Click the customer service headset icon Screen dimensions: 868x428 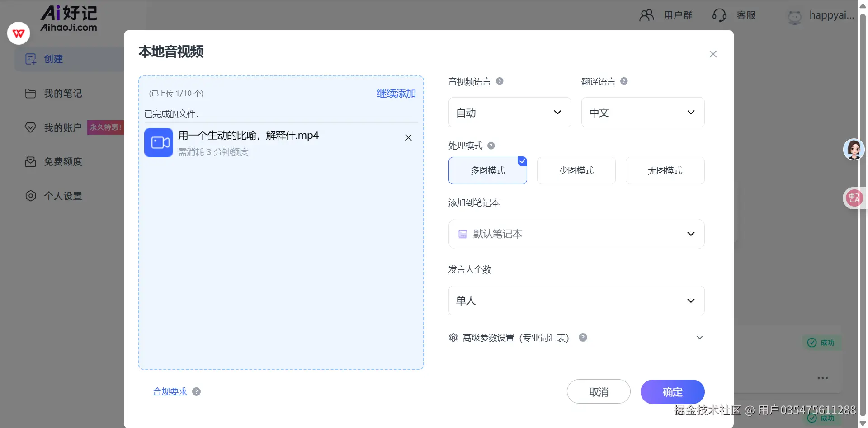(719, 15)
